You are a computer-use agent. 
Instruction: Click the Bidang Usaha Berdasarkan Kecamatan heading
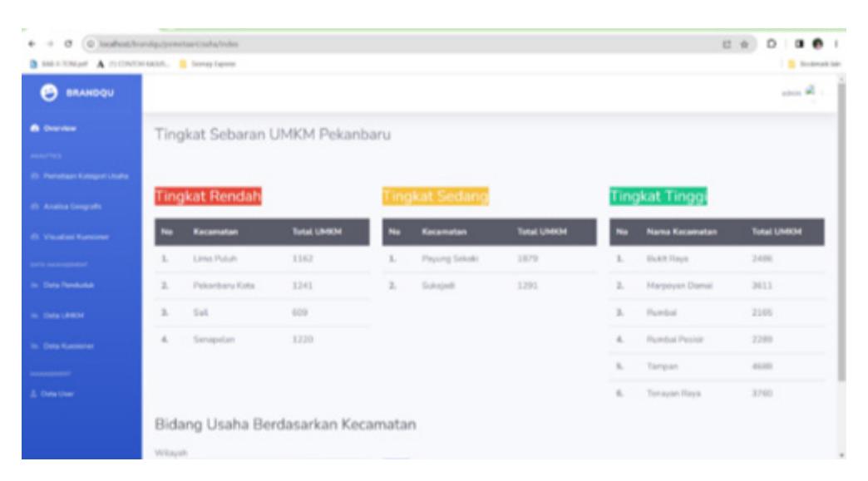click(286, 425)
